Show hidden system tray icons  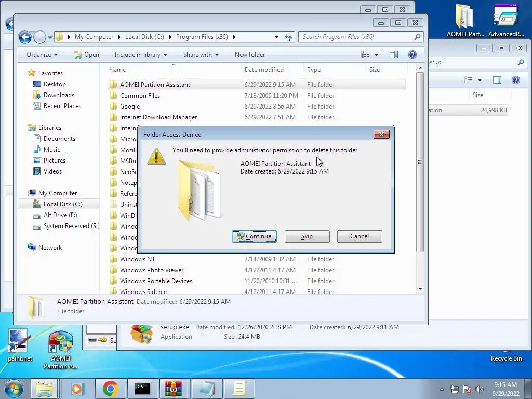coord(442,389)
